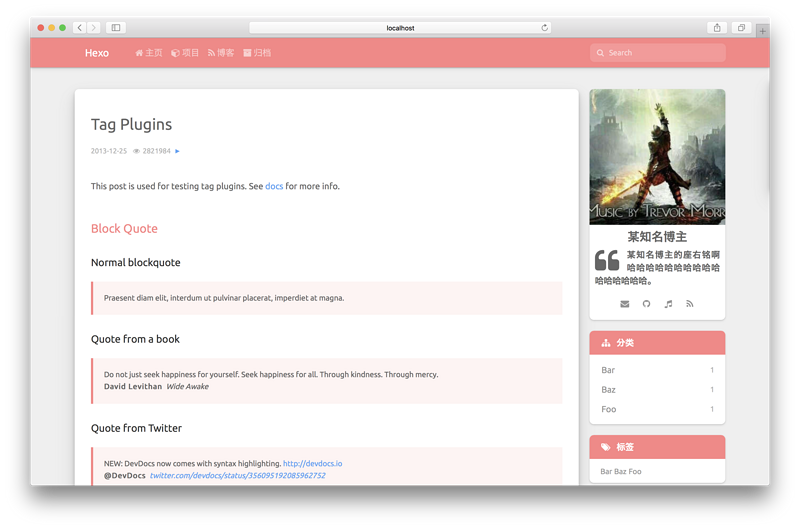The image size is (800, 529).
Task: Open the 项目 projects menu item
Action: point(185,53)
